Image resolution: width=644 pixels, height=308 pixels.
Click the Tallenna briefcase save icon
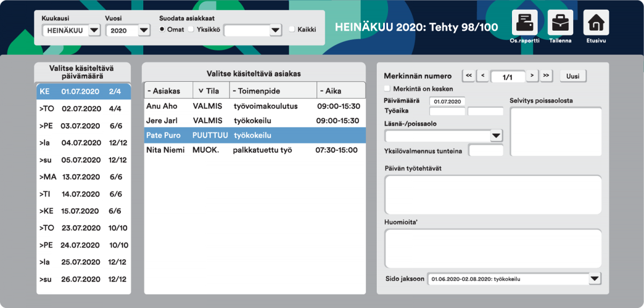point(560,23)
